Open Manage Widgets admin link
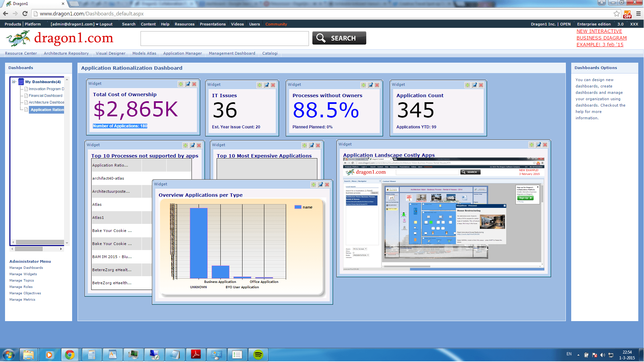 pos(23,274)
